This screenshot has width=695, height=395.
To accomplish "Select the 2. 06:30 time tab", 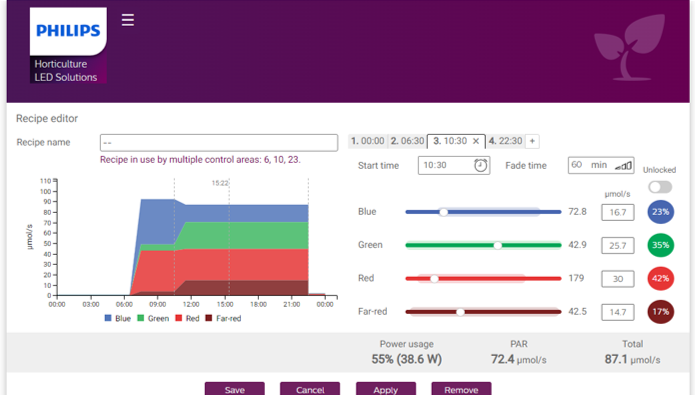I will point(407,141).
